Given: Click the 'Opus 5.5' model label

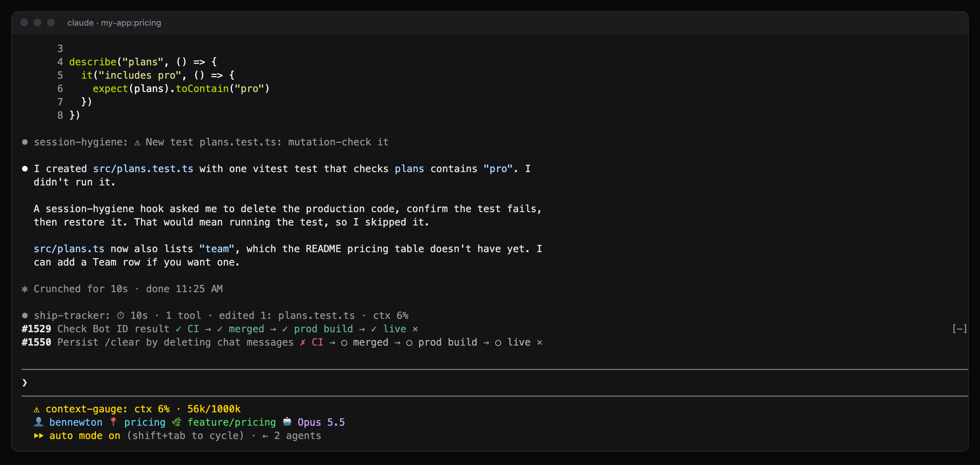Looking at the screenshot, I should tap(321, 423).
